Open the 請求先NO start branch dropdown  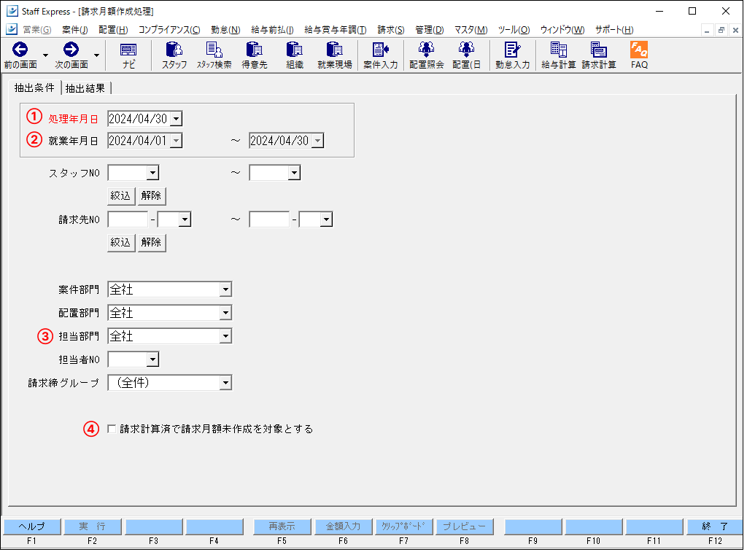click(185, 219)
